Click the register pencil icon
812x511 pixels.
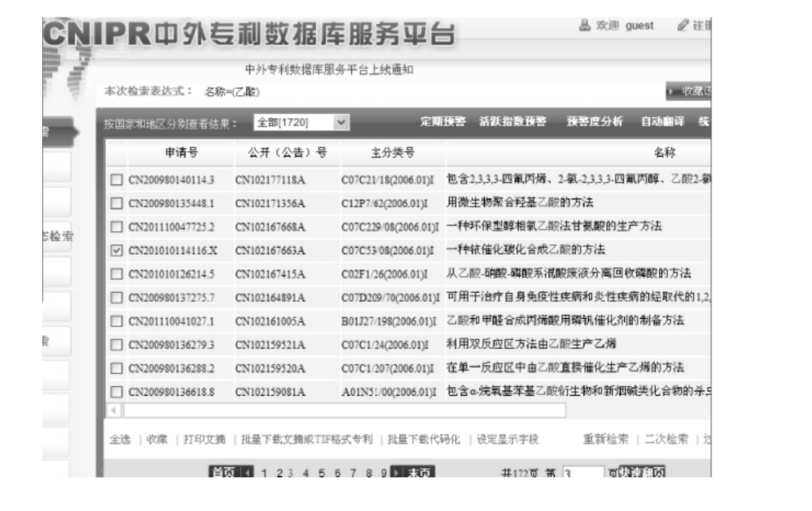(683, 25)
